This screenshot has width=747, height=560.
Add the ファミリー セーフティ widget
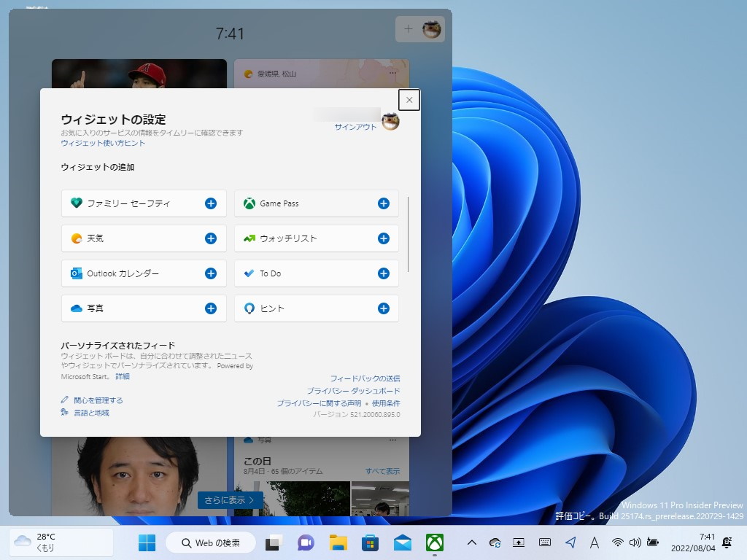click(x=210, y=203)
